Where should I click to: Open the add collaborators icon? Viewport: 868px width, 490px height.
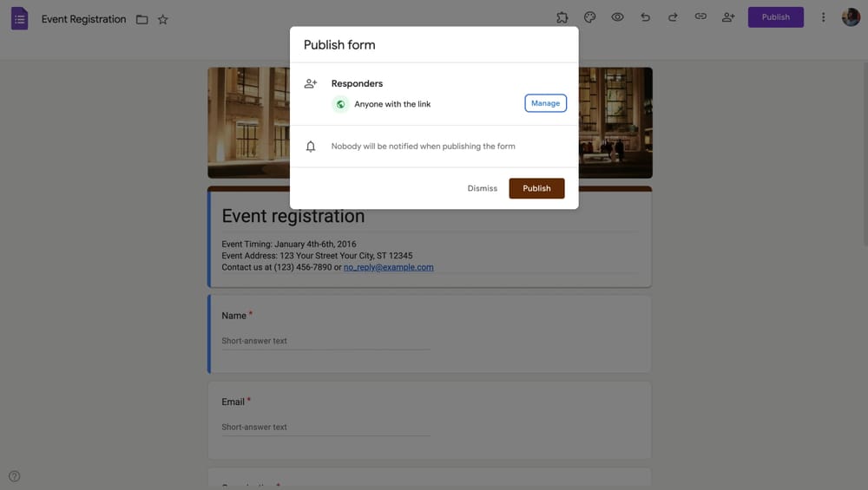[728, 17]
